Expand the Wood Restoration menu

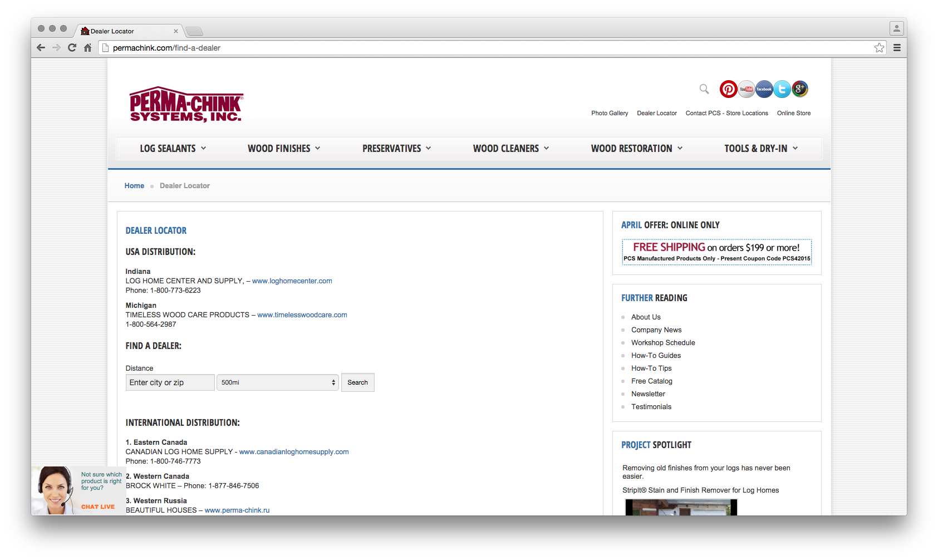point(636,149)
